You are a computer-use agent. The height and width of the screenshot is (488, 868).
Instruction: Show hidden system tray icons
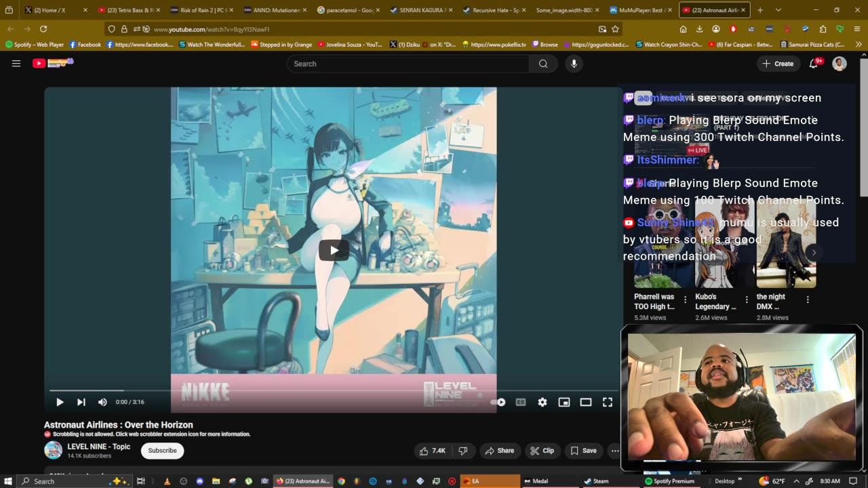click(x=796, y=481)
